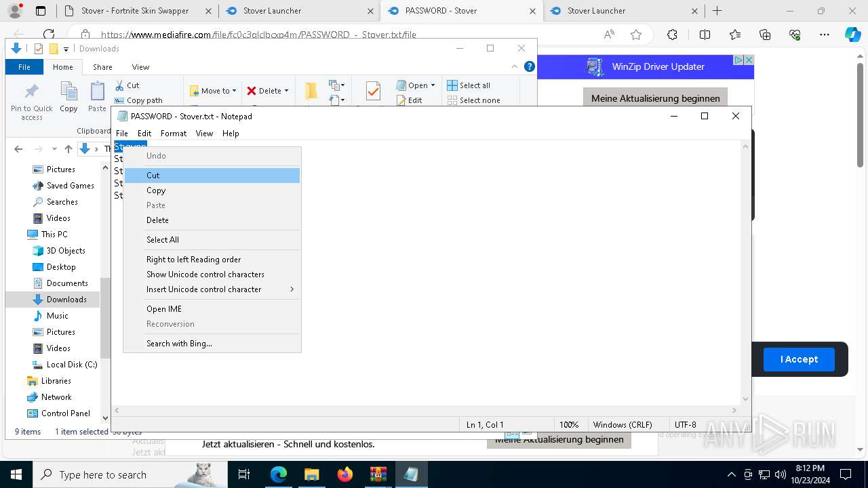Click the Cut scissors icon in ribbon
The width and height of the screenshot is (868, 488).
(x=119, y=85)
